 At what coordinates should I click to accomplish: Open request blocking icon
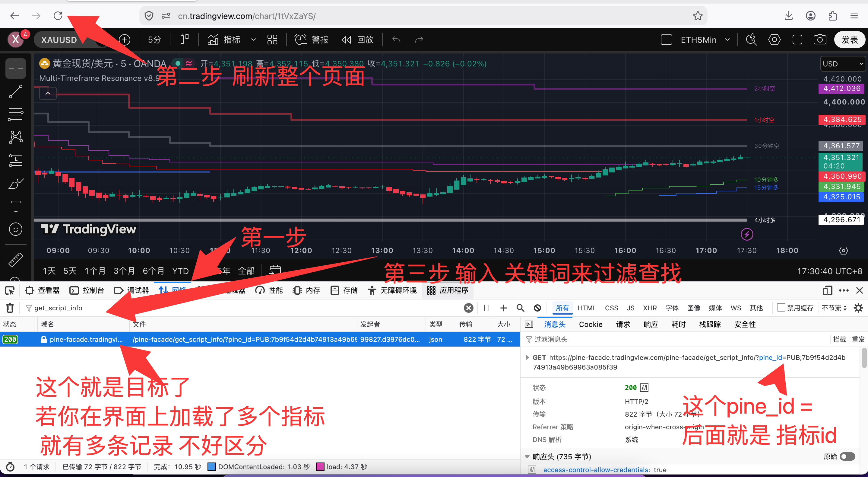[537, 308]
